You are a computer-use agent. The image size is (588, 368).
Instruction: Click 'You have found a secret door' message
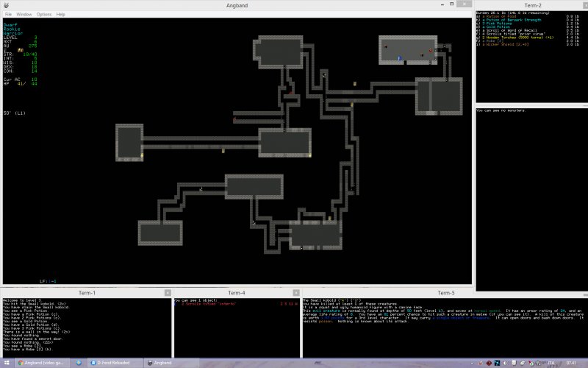[33, 339]
